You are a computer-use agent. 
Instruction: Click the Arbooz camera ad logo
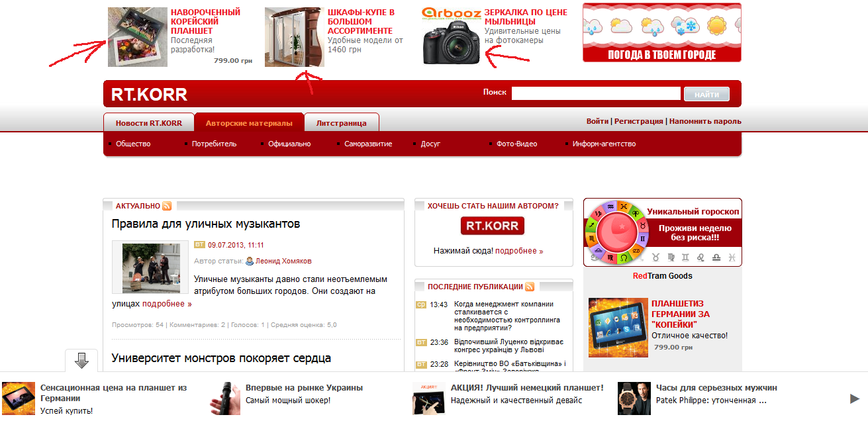452,13
